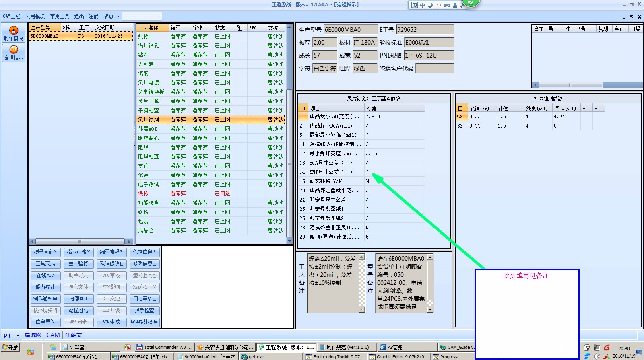644x360 pixels.
Task: Switch to Total Commander in taskbar
Action: click(x=164, y=347)
